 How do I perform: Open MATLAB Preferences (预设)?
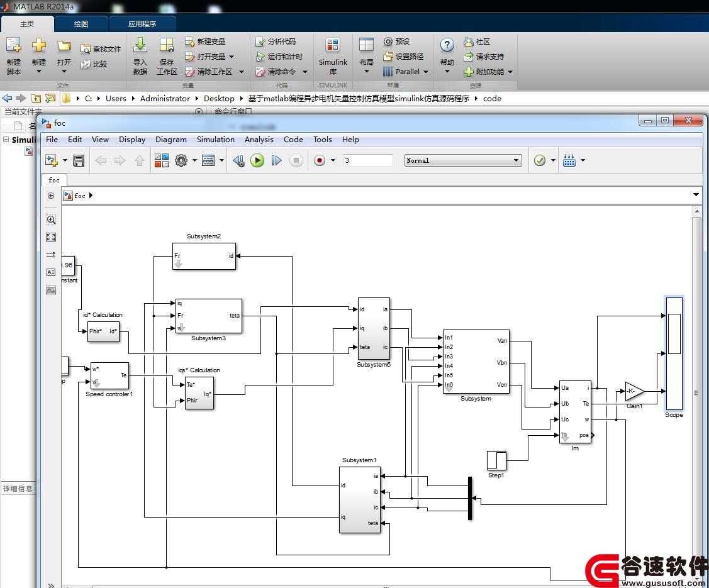click(396, 42)
